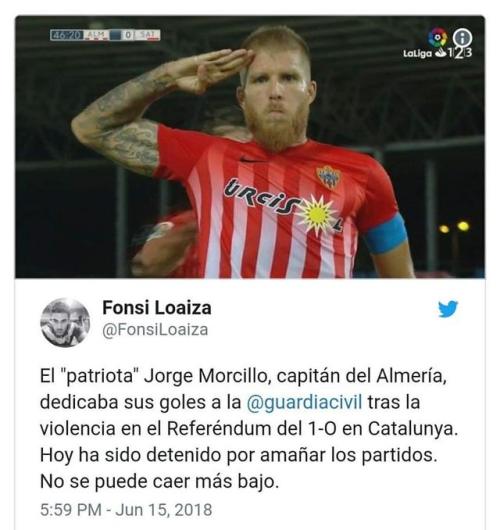This screenshot has height=530, width=500.
Task: Click the blue captain armband
Action: [x=386, y=233]
